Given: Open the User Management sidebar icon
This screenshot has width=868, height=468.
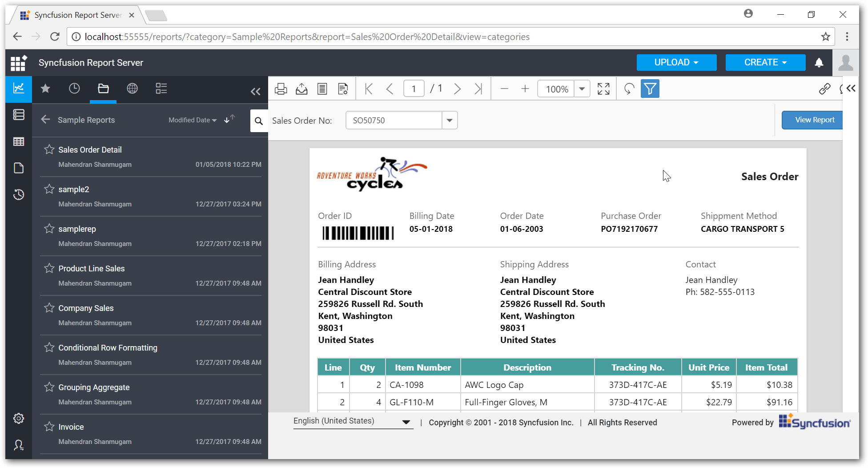Looking at the screenshot, I should 19,445.
